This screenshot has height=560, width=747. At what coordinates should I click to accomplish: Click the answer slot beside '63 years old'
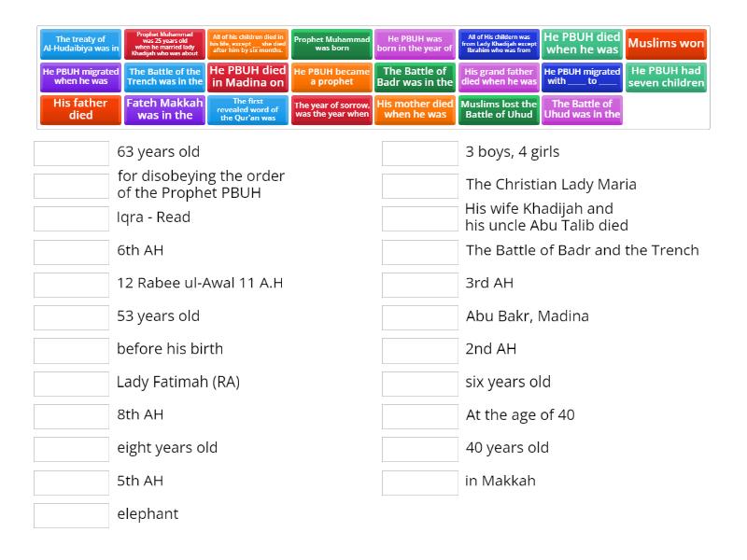72,151
